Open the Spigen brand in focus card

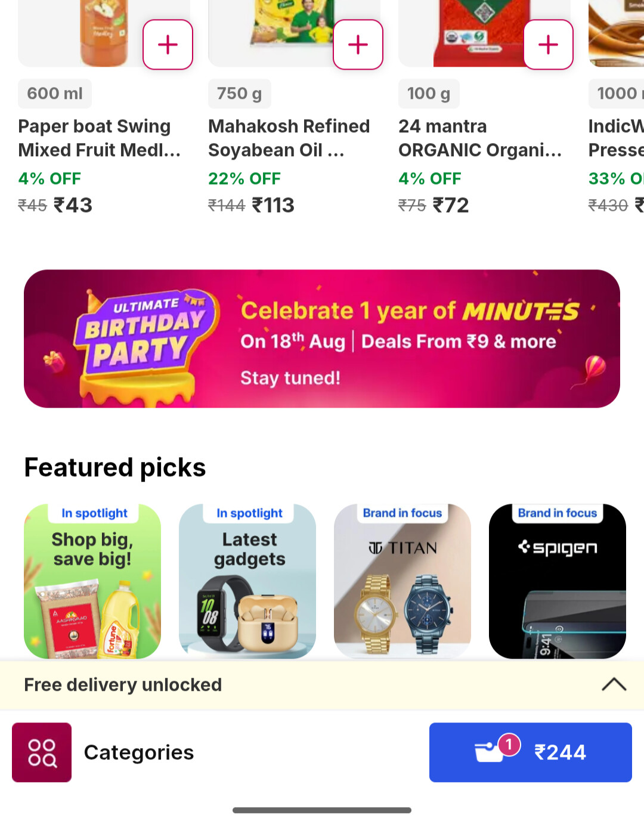[558, 581]
